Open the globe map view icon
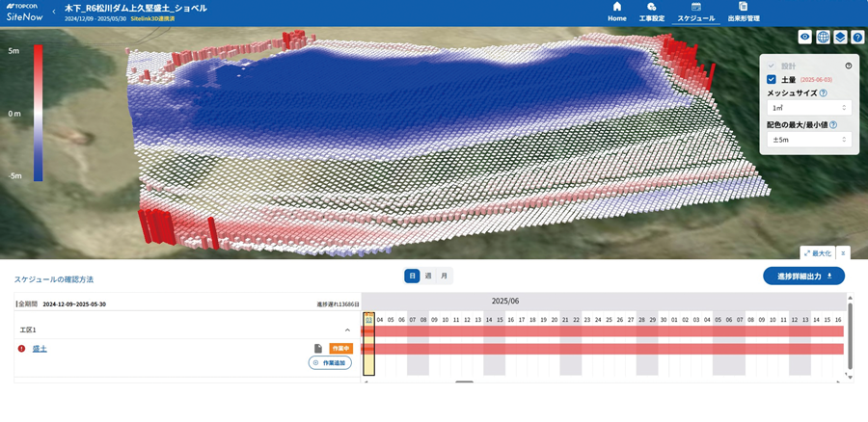 pyautogui.click(x=823, y=38)
